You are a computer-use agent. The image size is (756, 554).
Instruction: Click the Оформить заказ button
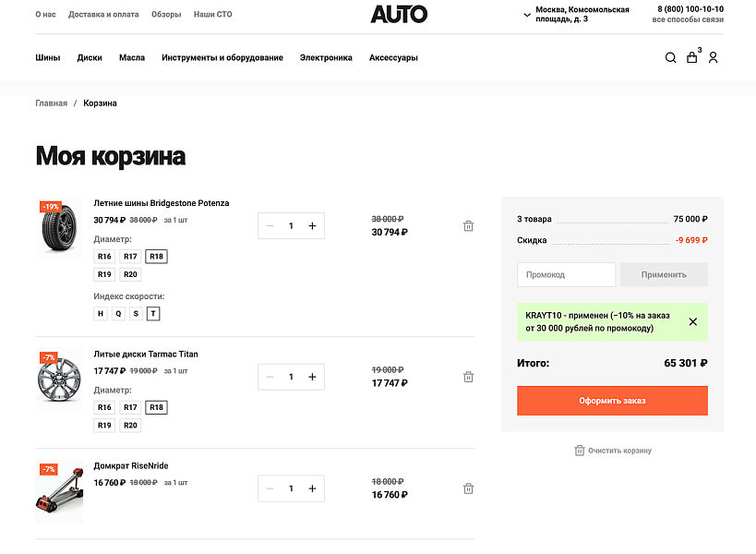[x=612, y=401]
